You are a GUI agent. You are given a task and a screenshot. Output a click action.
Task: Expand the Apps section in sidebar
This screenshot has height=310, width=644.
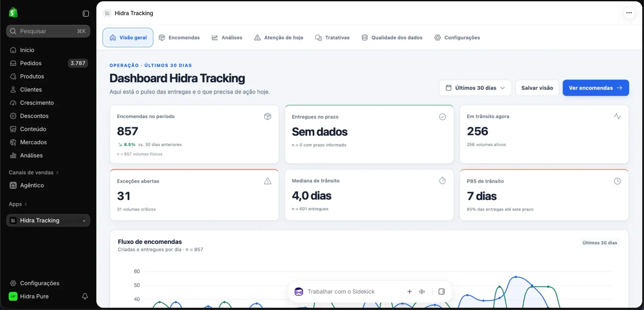(18, 204)
